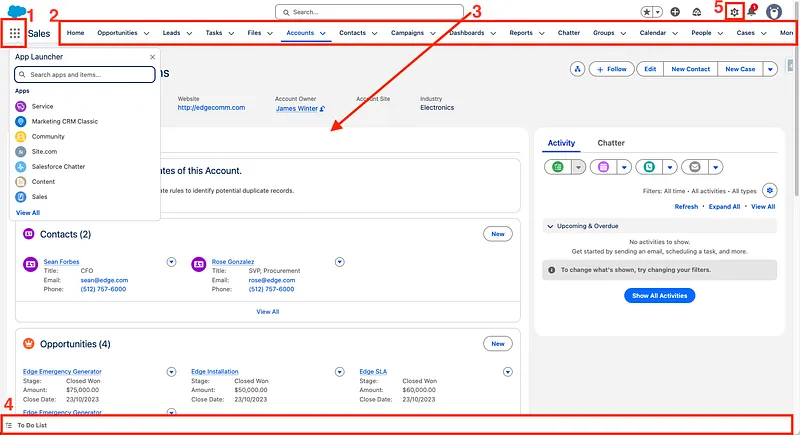Open the activity filter settings gear
The width and height of the screenshot is (800, 435).
click(x=769, y=191)
